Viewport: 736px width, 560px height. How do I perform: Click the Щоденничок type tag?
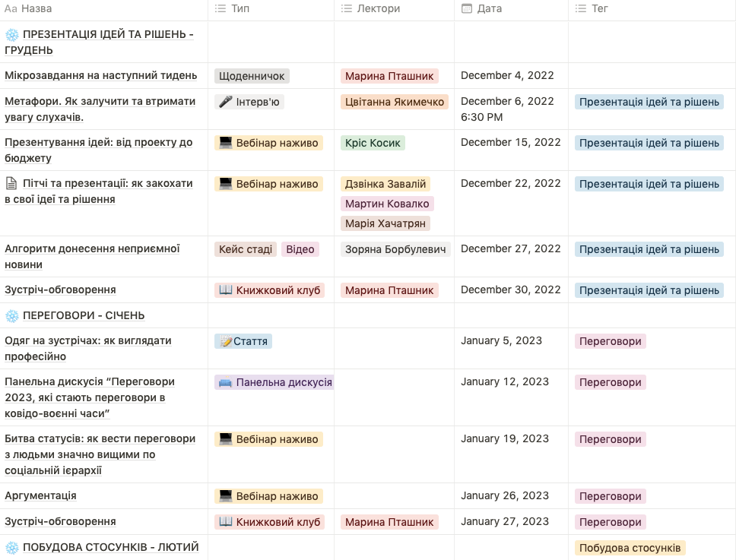tap(252, 76)
